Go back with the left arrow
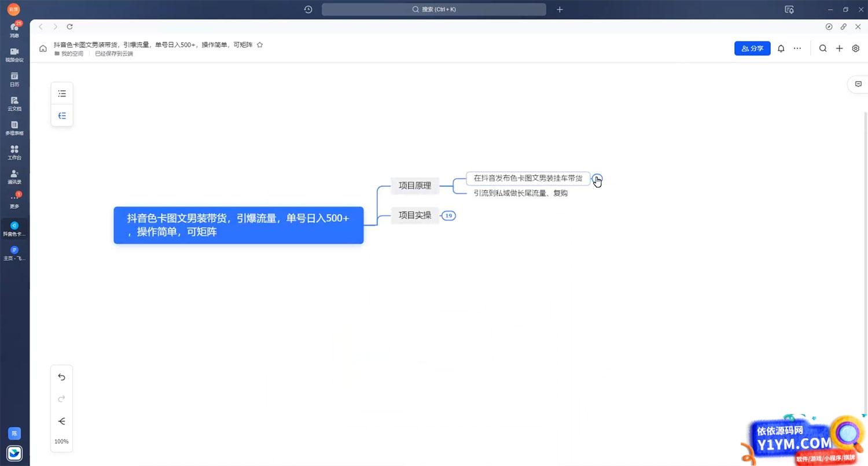 point(41,27)
